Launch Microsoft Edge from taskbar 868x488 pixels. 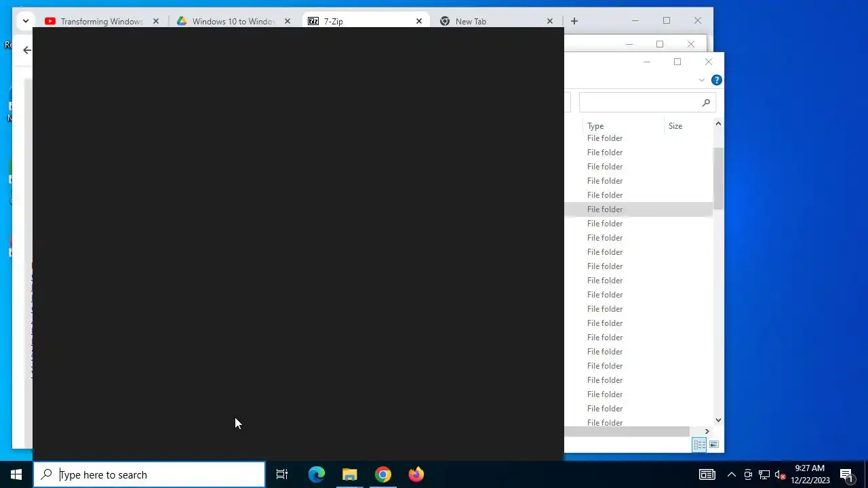tap(317, 474)
